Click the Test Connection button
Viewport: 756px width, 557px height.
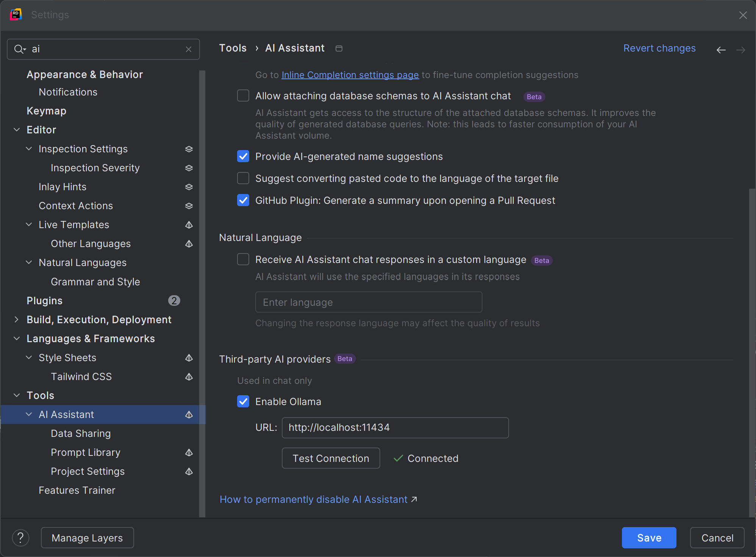[331, 458]
